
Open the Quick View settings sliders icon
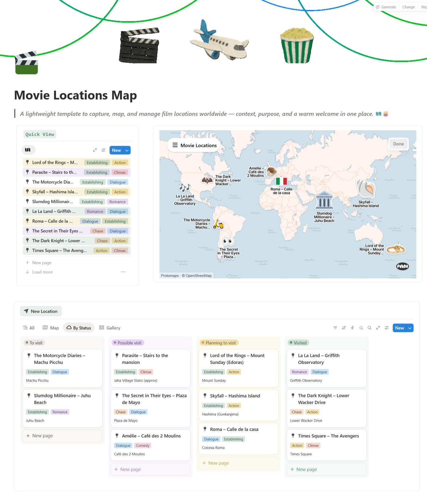[x=104, y=150]
